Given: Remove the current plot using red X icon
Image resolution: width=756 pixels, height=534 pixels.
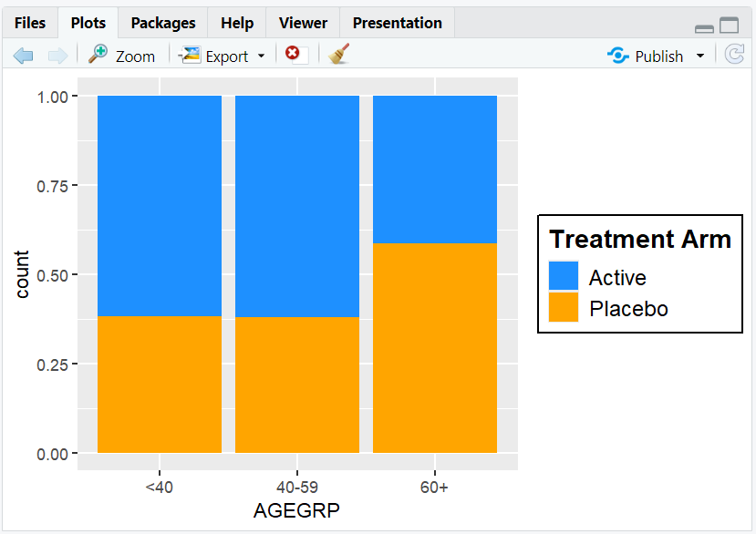Looking at the screenshot, I should tap(294, 55).
